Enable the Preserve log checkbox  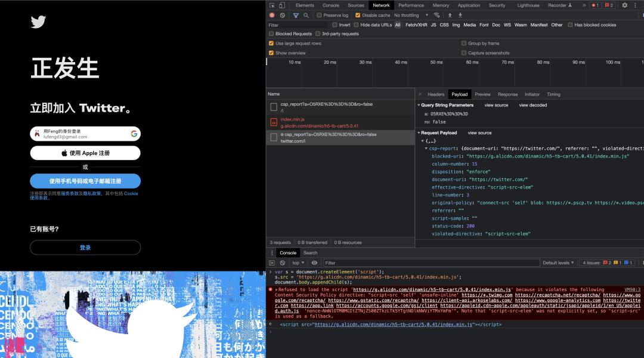319,16
